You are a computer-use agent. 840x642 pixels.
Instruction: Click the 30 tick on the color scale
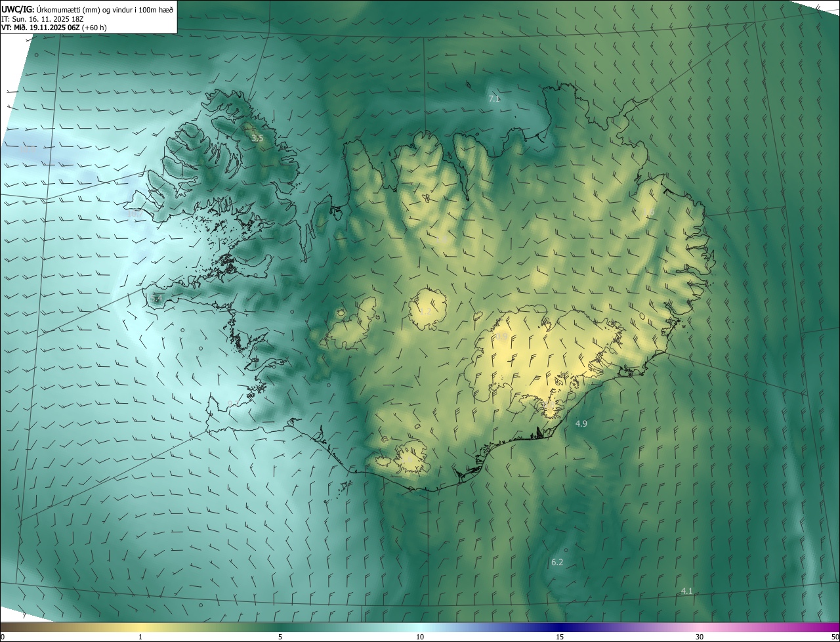(700, 637)
